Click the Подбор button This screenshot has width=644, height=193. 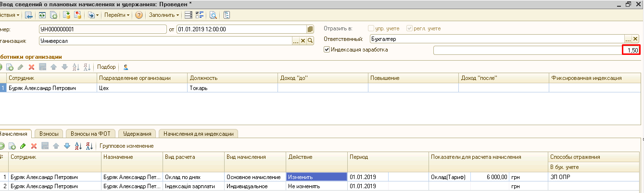[x=106, y=67]
